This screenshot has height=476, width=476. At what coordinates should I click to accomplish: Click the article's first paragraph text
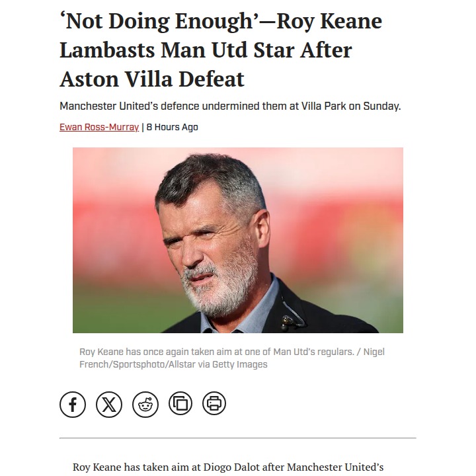tap(228, 467)
